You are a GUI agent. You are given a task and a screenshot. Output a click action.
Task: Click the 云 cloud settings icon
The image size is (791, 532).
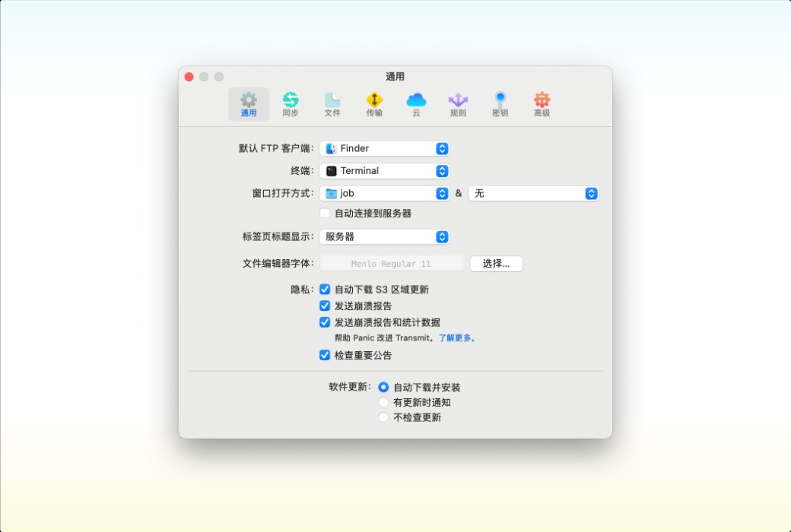click(415, 103)
